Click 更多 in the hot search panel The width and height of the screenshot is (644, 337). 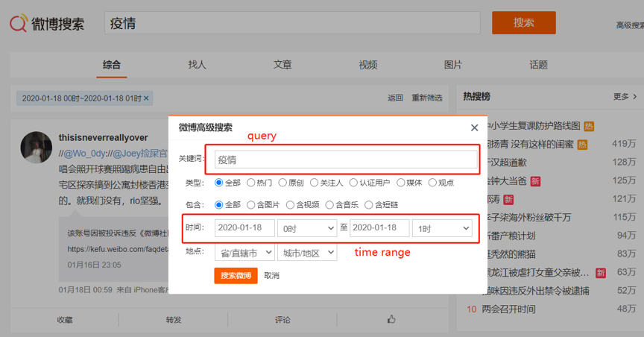[621, 97]
